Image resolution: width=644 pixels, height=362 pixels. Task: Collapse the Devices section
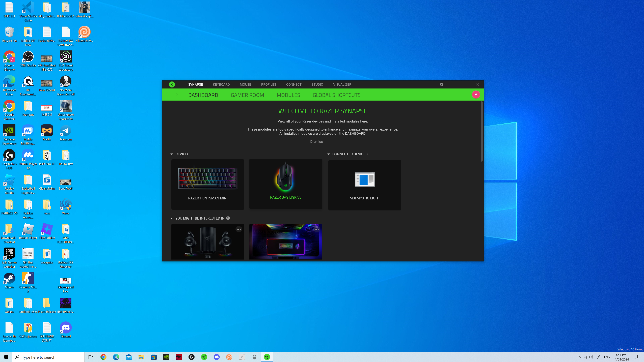[x=172, y=154]
